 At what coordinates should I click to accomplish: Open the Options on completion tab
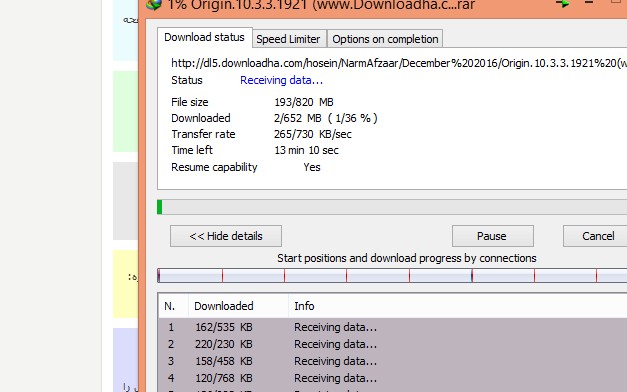[385, 39]
